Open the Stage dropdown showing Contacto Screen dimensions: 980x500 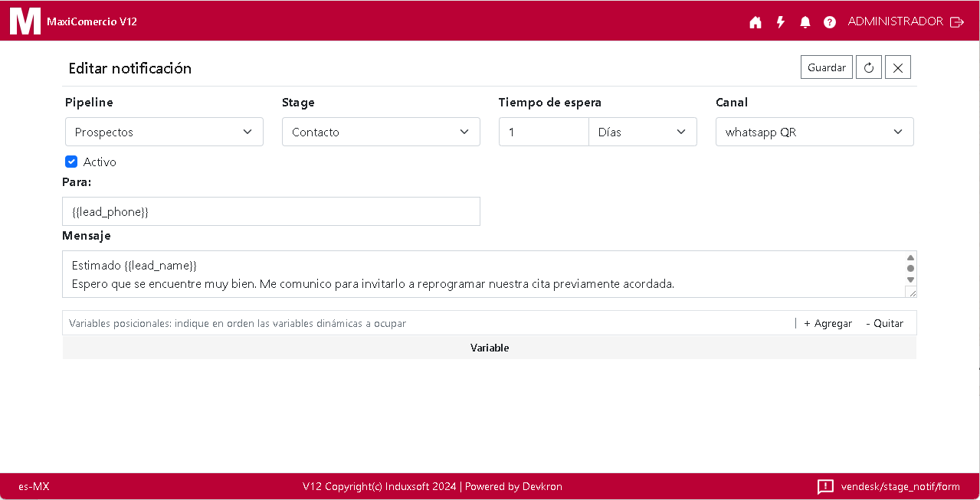(381, 132)
